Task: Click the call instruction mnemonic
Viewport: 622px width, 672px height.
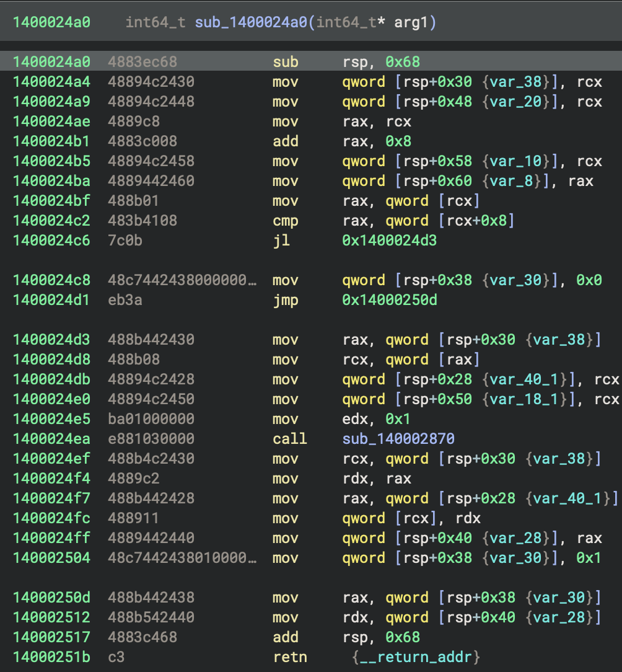Action: click(289, 439)
